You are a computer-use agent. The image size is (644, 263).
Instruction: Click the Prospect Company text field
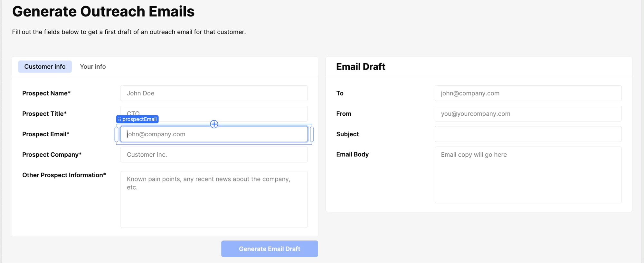[214, 155]
